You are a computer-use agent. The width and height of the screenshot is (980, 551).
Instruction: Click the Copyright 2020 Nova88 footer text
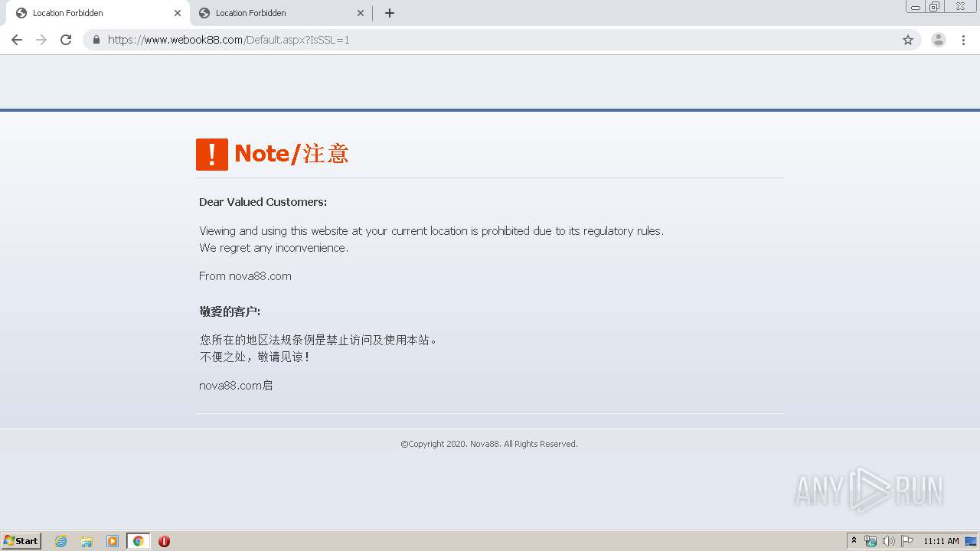(x=489, y=444)
